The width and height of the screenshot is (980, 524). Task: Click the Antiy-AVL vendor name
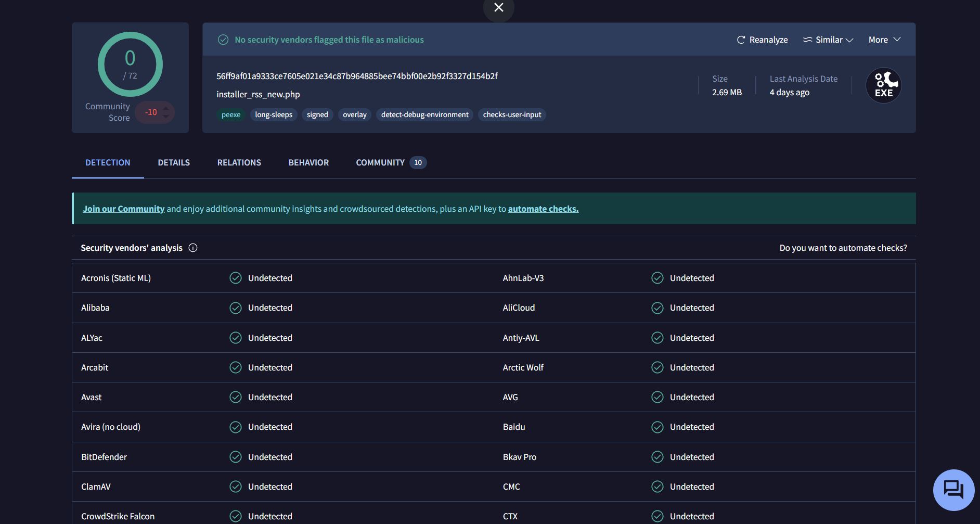(521, 338)
